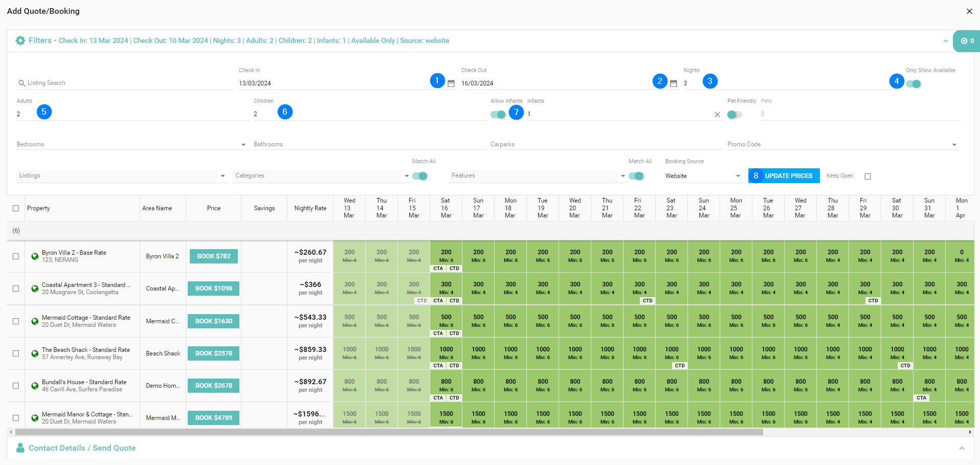Tick the Keep Open checkbox
Viewport: 980px width, 465px height.
click(867, 176)
